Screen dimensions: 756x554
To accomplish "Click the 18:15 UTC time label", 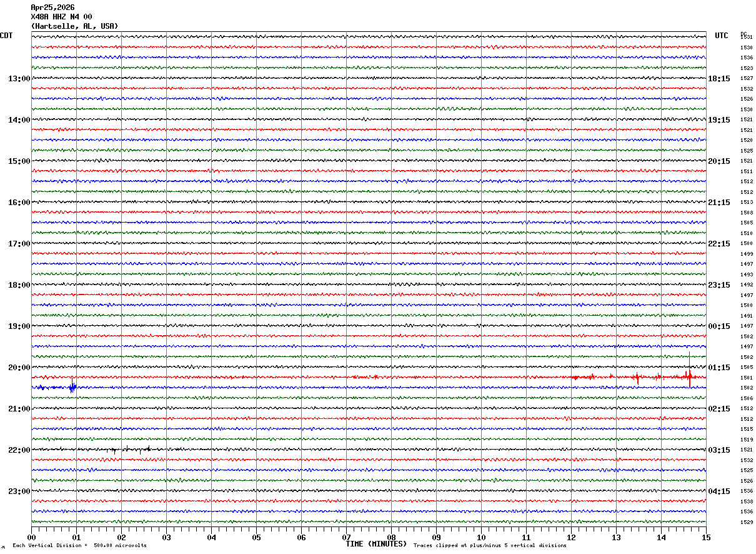I will [x=719, y=79].
